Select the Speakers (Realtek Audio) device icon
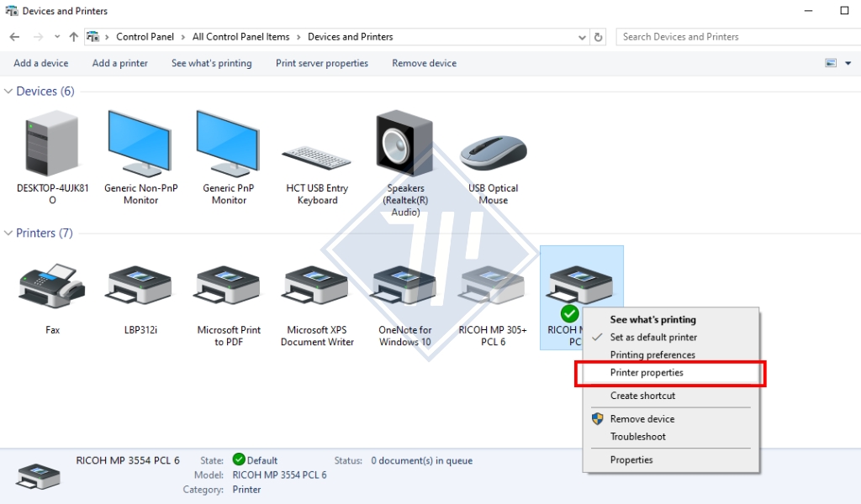The width and height of the screenshot is (861, 504). (x=405, y=144)
